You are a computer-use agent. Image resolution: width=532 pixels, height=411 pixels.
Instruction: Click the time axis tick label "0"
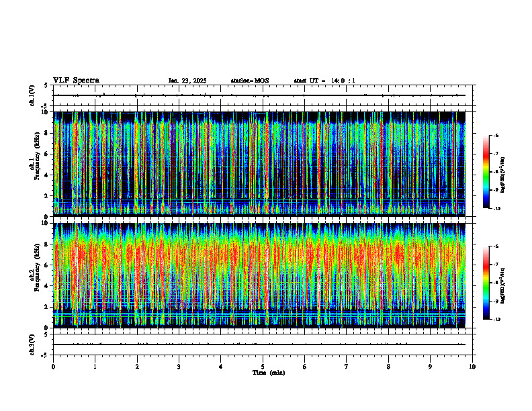tap(53, 367)
